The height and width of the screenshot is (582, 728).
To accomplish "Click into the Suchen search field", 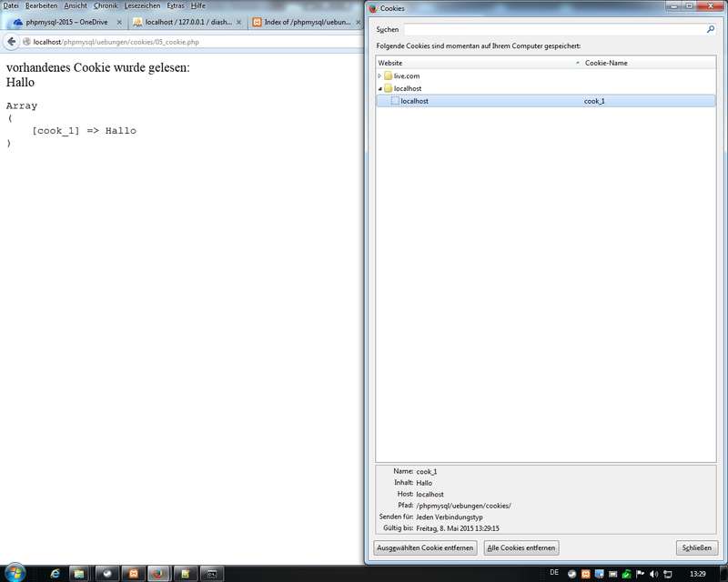I will point(554,29).
